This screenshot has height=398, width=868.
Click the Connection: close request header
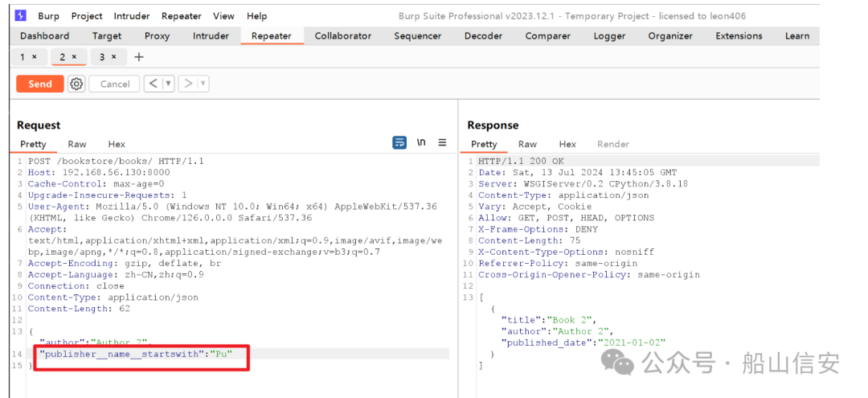click(x=76, y=285)
